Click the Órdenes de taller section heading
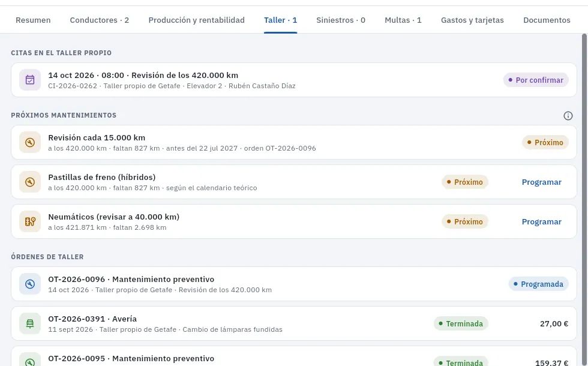Screen dimensions: 588x366 [x=47, y=257]
